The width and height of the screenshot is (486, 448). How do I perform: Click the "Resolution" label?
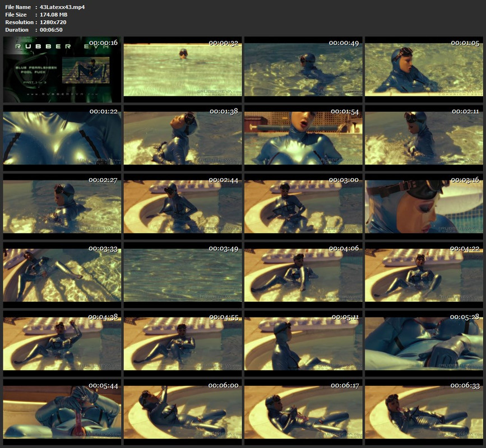19,22
